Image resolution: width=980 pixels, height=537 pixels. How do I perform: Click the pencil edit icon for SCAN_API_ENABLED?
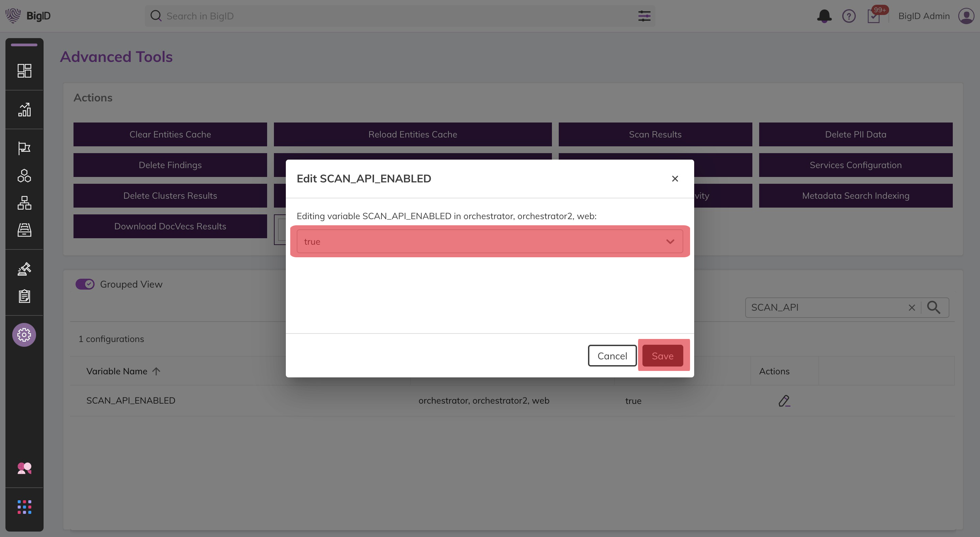[x=784, y=401]
